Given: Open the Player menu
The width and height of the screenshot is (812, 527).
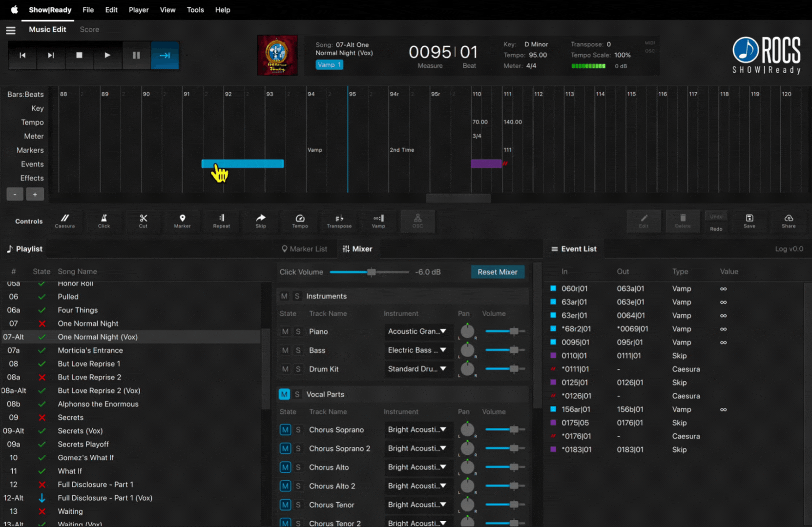Looking at the screenshot, I should [139, 10].
